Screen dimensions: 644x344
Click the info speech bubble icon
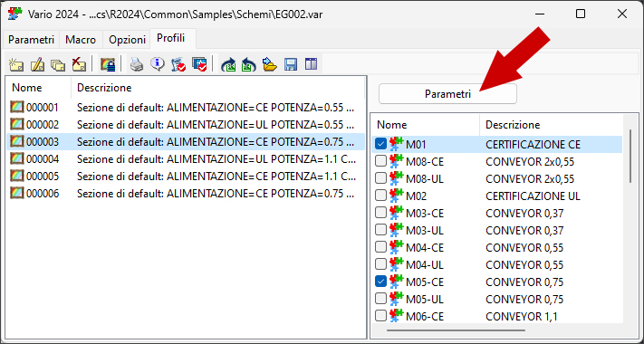[x=157, y=64]
